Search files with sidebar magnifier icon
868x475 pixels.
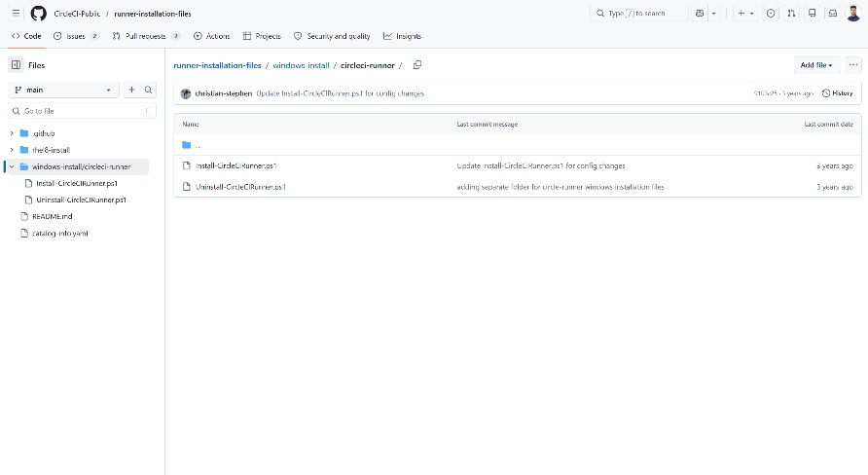click(148, 90)
